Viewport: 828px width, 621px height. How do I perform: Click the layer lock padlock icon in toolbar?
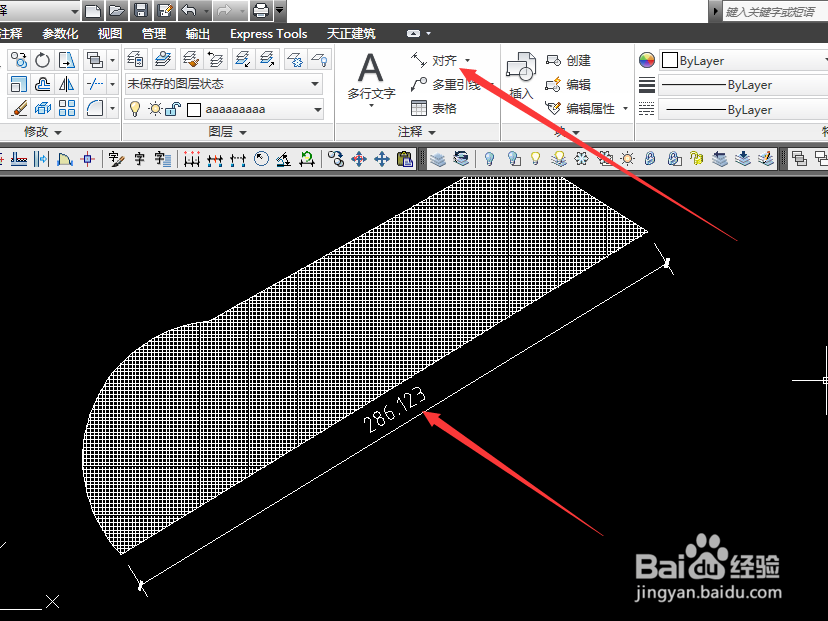point(650,158)
